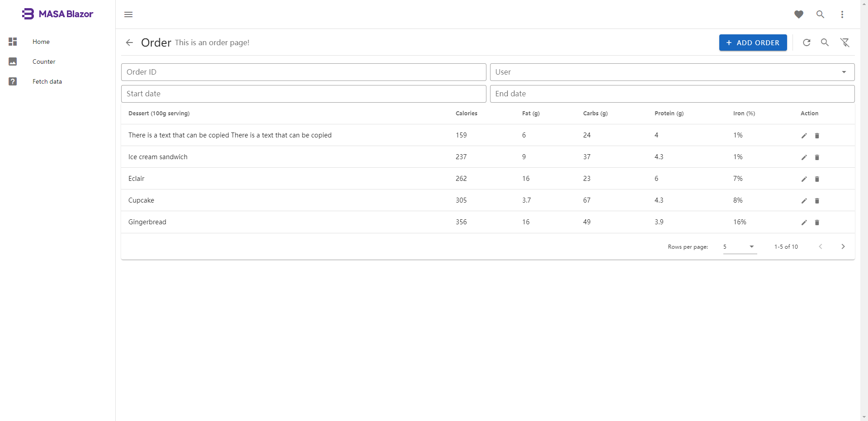Edit the Eclair row
Viewport: 868px width, 421px height.
click(804, 179)
